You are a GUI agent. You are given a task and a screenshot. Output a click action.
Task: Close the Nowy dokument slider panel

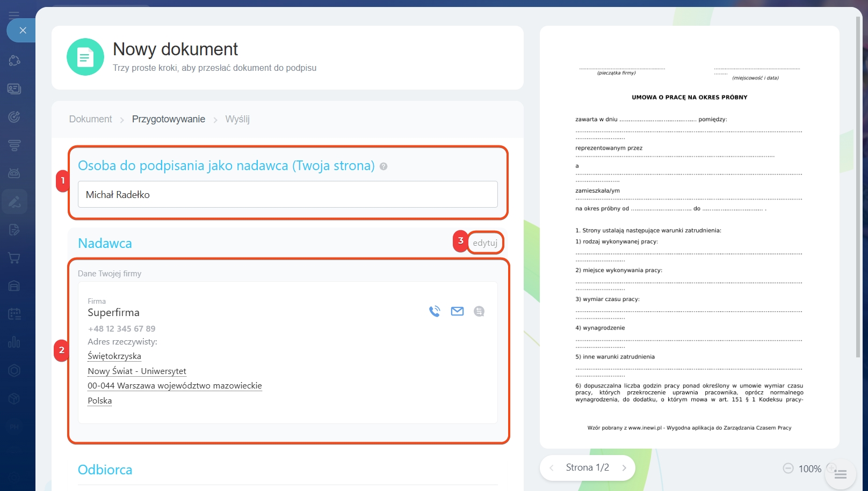pyautogui.click(x=23, y=31)
